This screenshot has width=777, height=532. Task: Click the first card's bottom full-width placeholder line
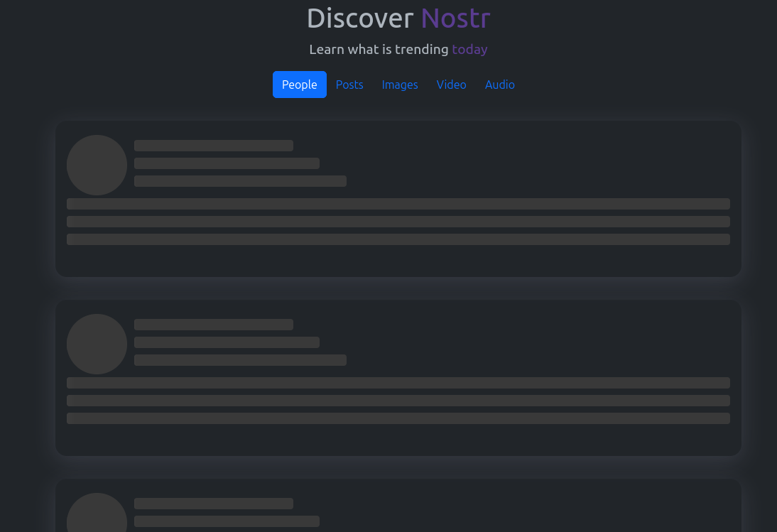[398, 239]
